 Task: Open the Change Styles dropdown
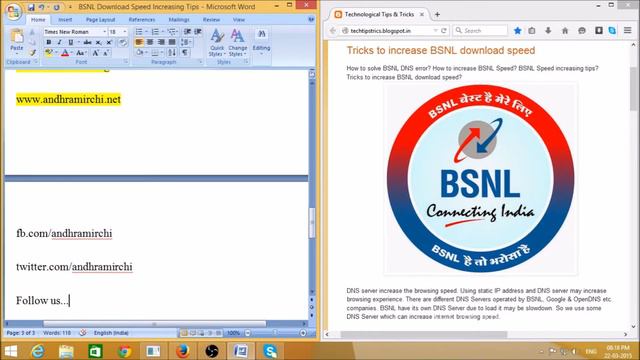[x=238, y=43]
